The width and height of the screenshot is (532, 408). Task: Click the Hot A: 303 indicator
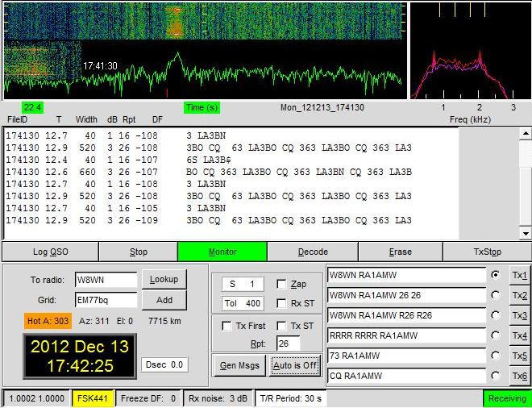click(48, 321)
